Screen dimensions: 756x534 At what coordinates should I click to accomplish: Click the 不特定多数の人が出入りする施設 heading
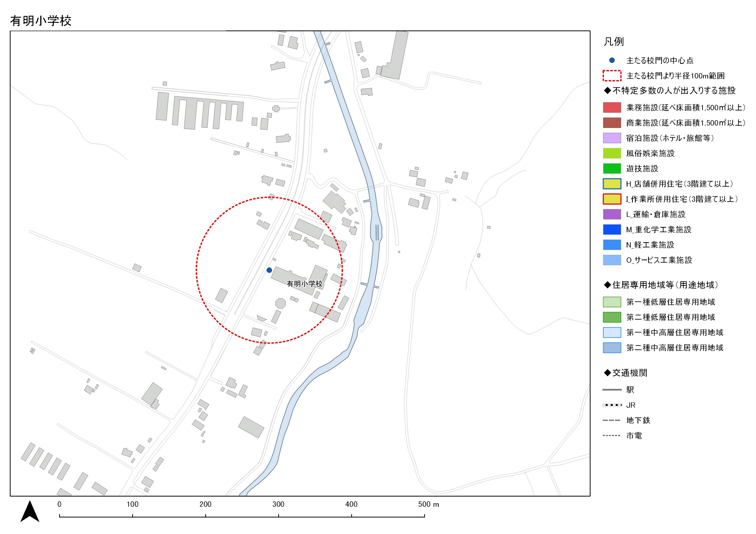(670, 91)
